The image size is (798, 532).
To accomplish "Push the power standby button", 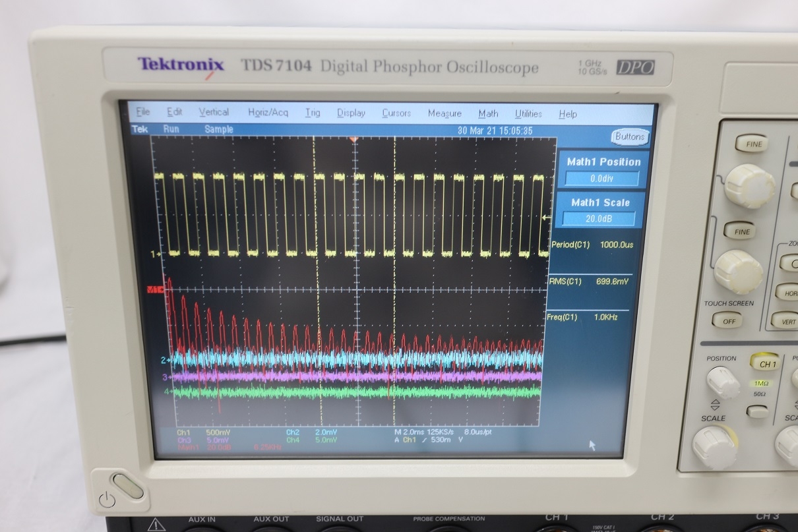I will click(x=127, y=487).
